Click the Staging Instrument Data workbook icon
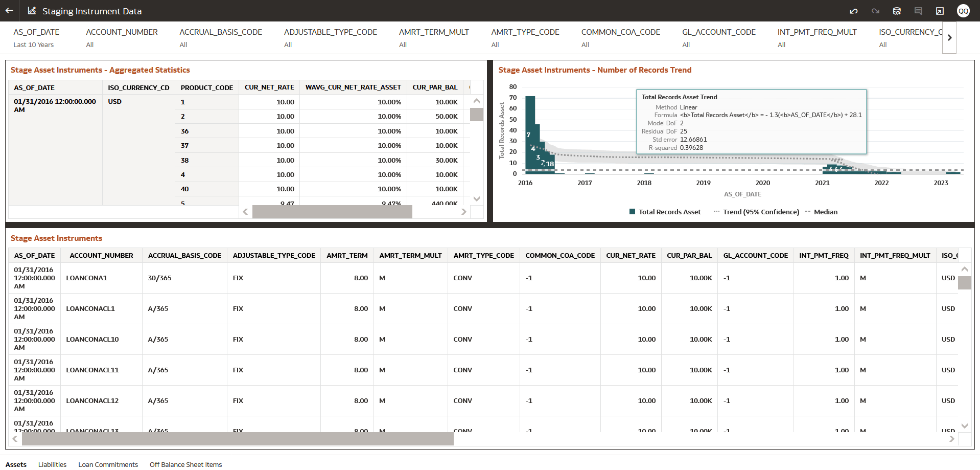Viewport: 980px width, 470px height. [x=31, y=11]
